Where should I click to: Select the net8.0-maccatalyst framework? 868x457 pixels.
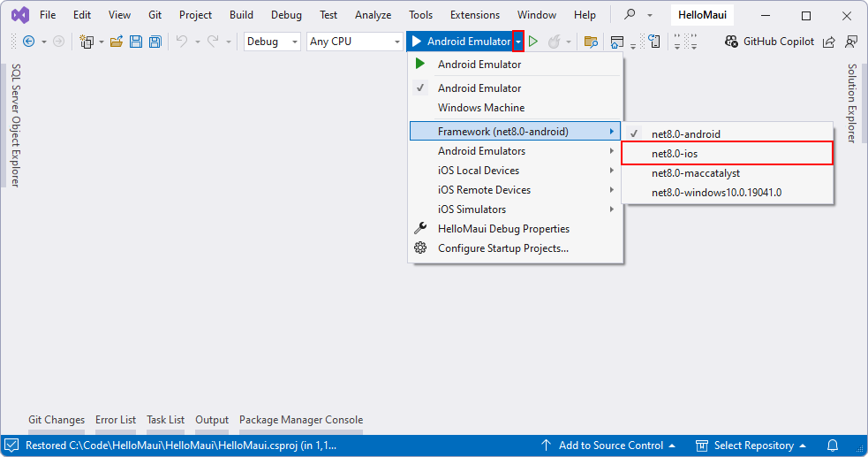pos(728,173)
